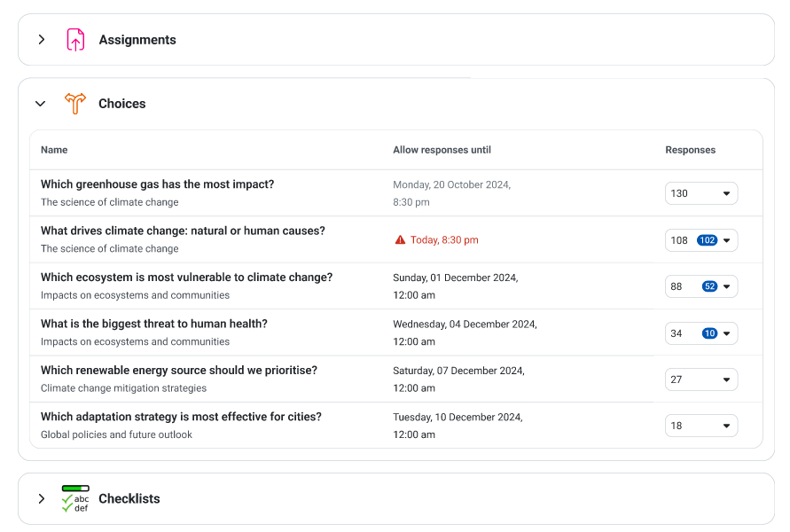
Task: Open 'Which adaptation strategy is most effective' choice
Action: (x=181, y=417)
